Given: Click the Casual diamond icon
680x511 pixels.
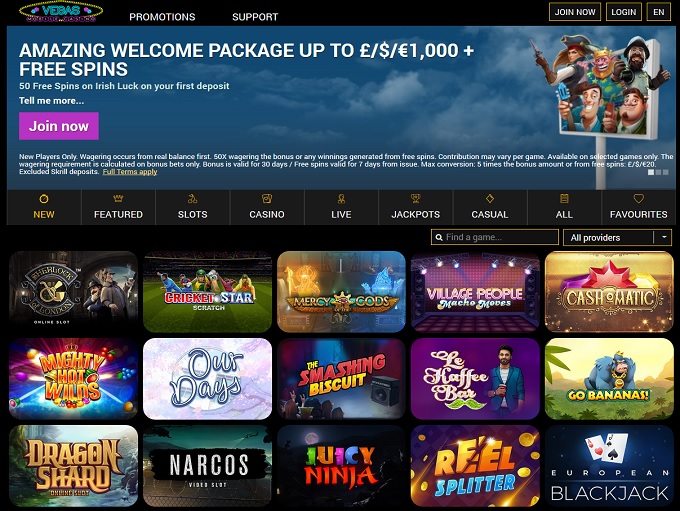Looking at the screenshot, I should pos(490,199).
